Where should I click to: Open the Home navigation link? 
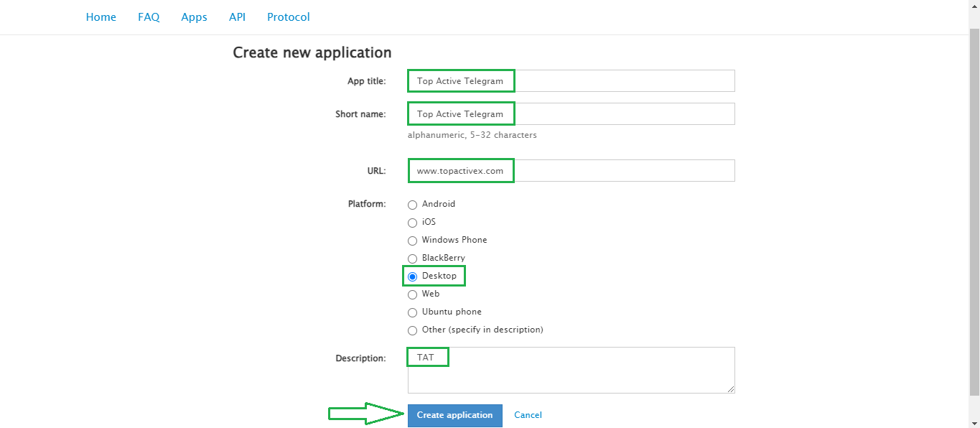[101, 17]
